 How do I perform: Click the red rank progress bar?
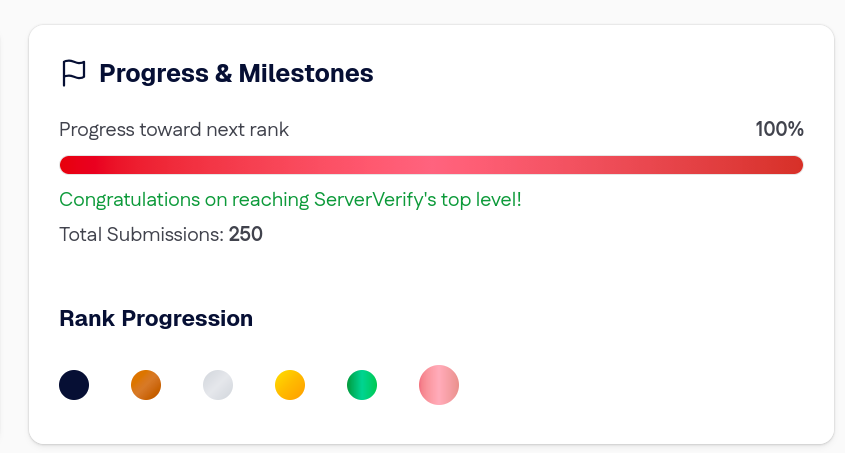(x=431, y=165)
